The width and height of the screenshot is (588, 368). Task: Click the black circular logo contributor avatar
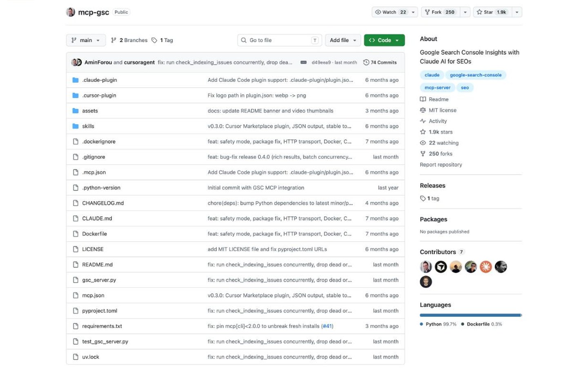pyautogui.click(x=441, y=267)
